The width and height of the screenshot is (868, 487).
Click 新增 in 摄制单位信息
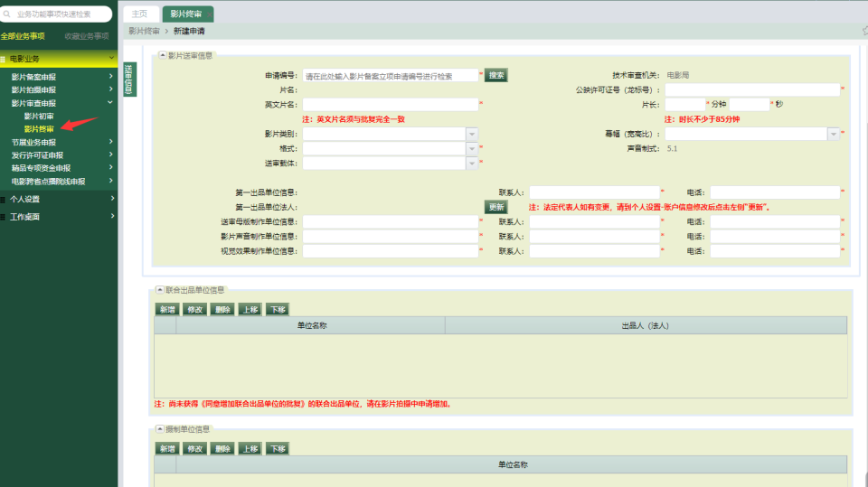[x=167, y=449]
